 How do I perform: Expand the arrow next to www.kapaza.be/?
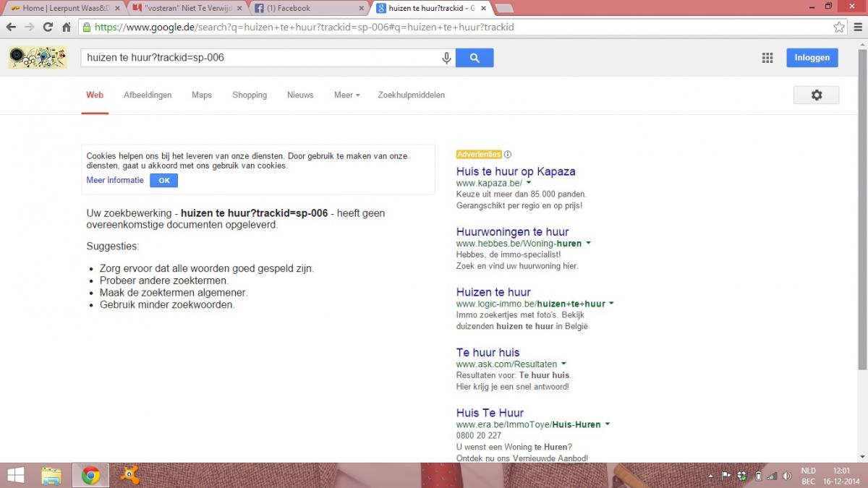pyautogui.click(x=529, y=184)
